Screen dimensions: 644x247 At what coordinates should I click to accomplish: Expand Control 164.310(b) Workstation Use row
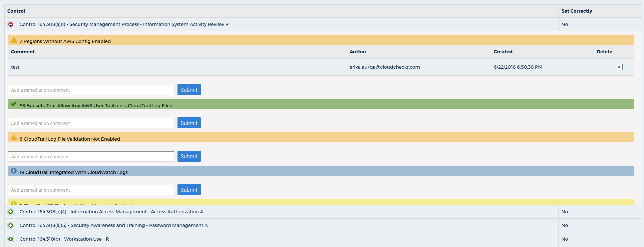point(11,239)
